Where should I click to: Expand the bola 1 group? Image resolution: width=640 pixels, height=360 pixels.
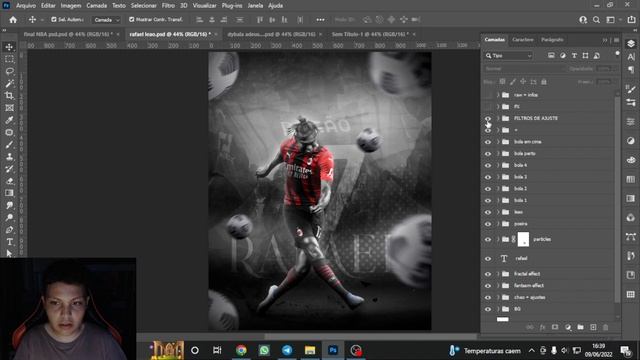[498, 200]
